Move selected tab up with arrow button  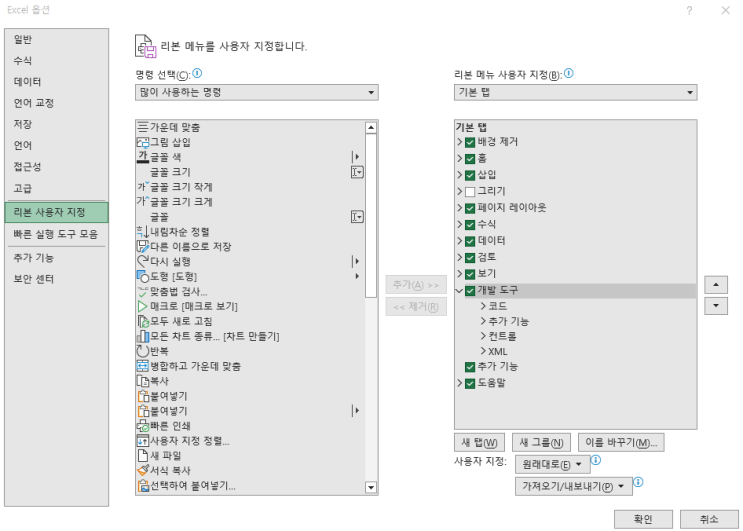(x=716, y=285)
